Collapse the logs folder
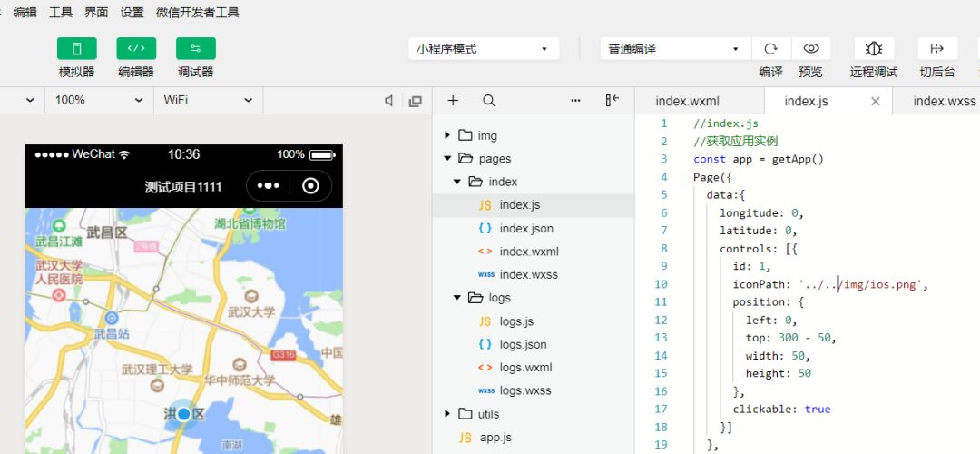This screenshot has height=454, width=980. (456, 298)
